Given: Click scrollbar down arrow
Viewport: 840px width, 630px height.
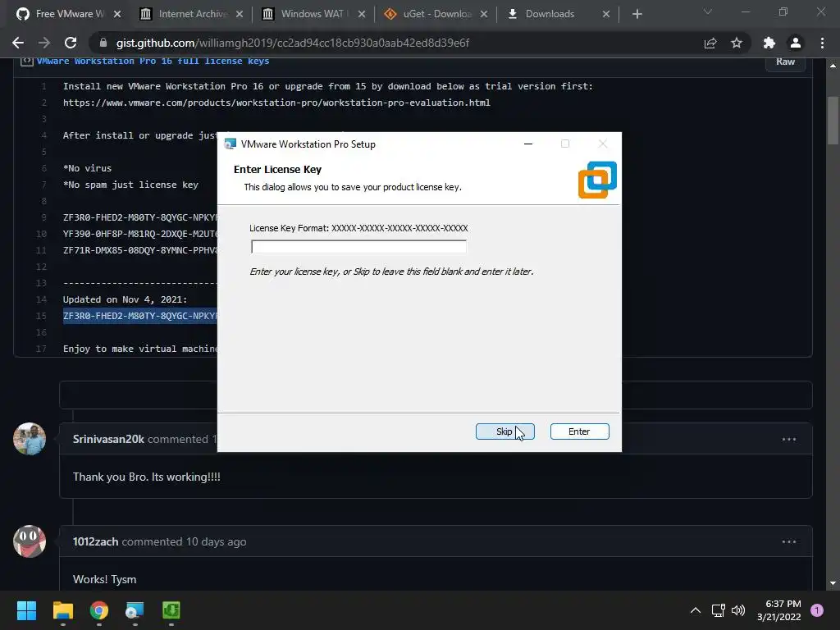Looking at the screenshot, I should (x=833, y=583).
